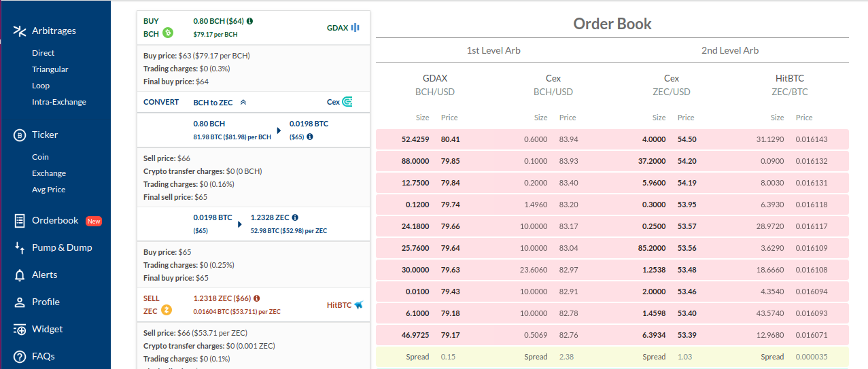Click the BUY BCH label
Image resolution: width=868 pixels, height=369 pixels.
point(151,27)
